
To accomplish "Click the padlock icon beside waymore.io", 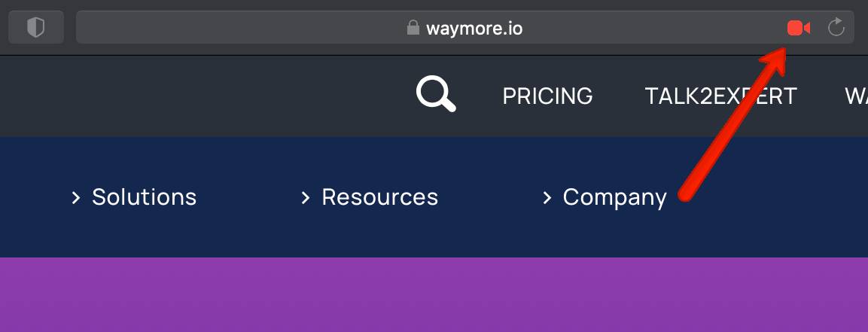I will pos(413,27).
